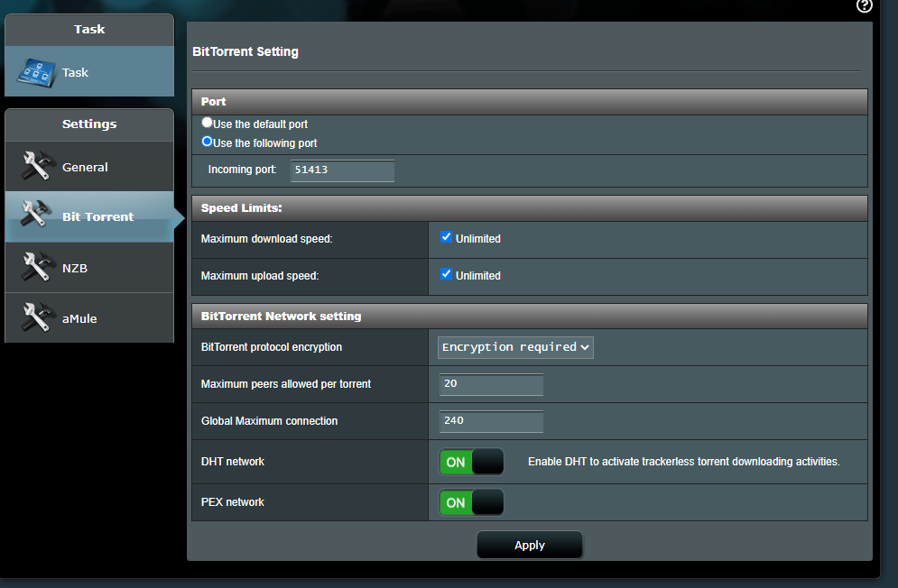Toggle the DHT network switch off
The image size is (898, 588).
[471, 462]
